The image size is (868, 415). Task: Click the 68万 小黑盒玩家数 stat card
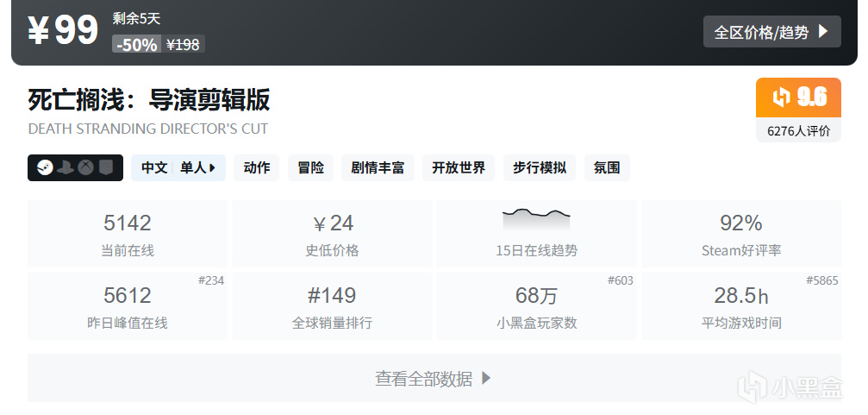pyautogui.click(x=536, y=305)
